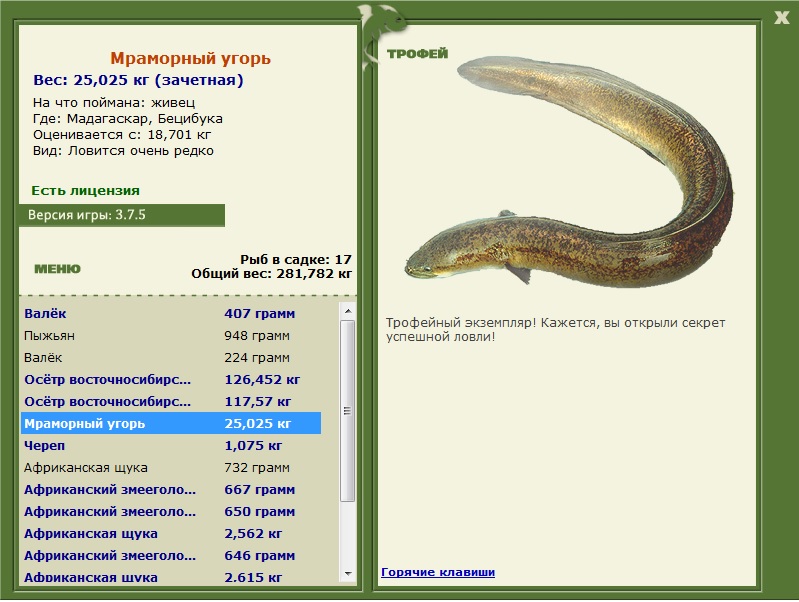This screenshot has height=602, width=799.
Task: Select the Пыжьян 948 грамм entry
Action: [x=171, y=335]
